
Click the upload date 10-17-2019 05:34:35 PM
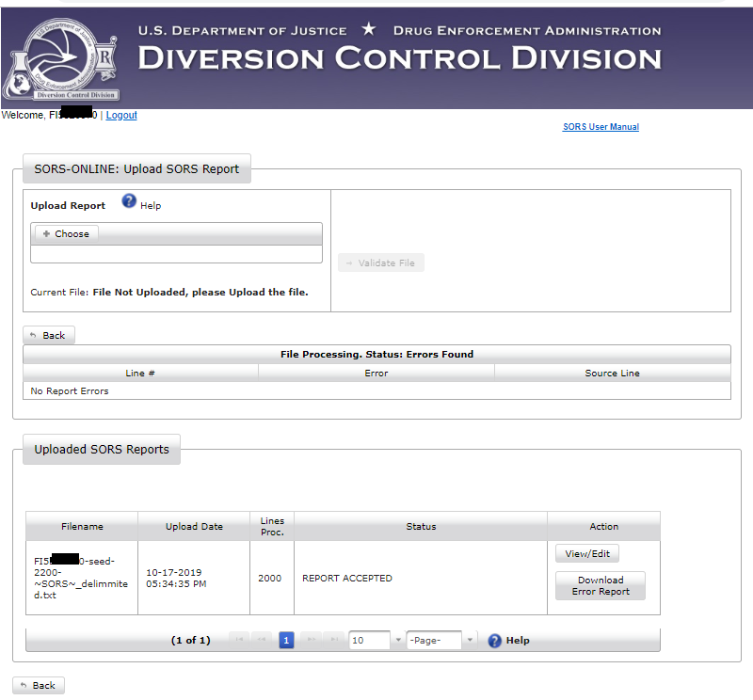pyautogui.click(x=176, y=578)
